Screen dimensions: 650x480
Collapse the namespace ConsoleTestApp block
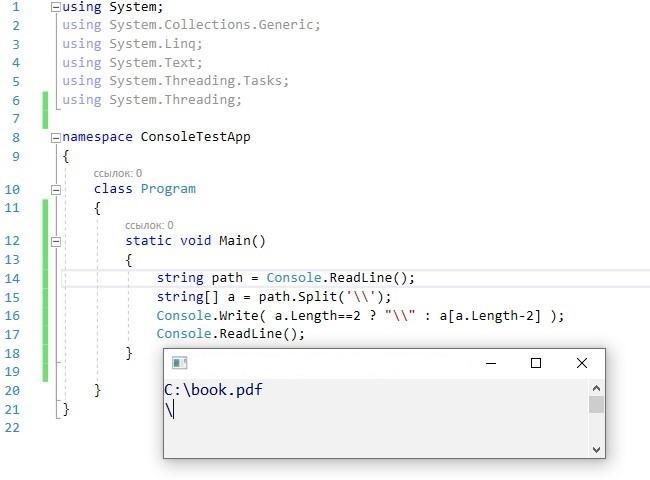[56, 138]
